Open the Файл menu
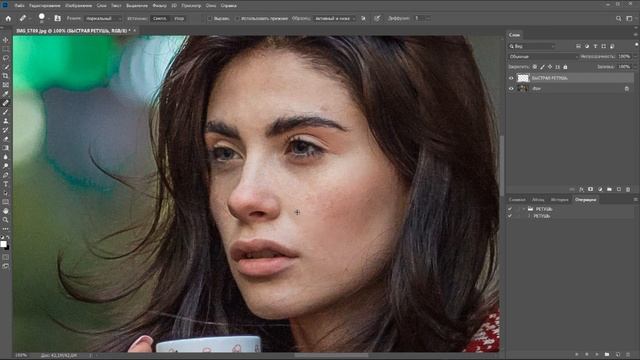 click(19, 6)
